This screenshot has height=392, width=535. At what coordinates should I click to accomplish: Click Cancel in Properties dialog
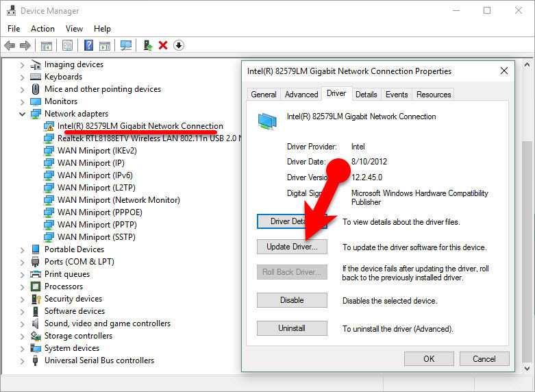(x=484, y=359)
